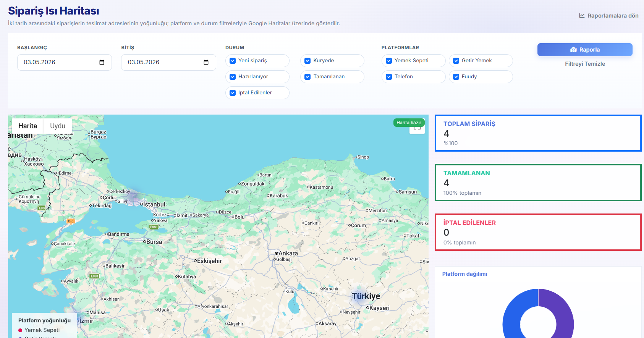Click the Yozgat label on the map

[x=353, y=259]
